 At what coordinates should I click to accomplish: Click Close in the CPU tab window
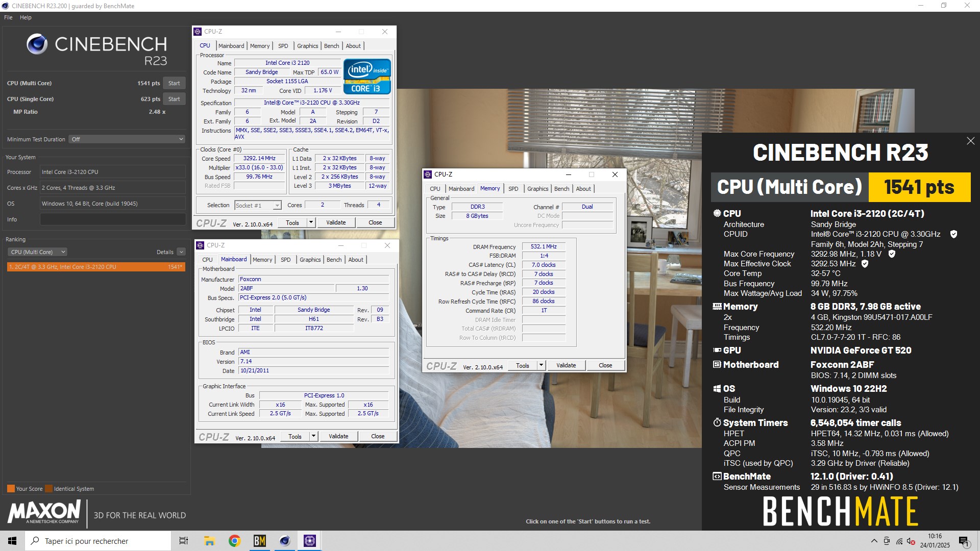click(375, 222)
